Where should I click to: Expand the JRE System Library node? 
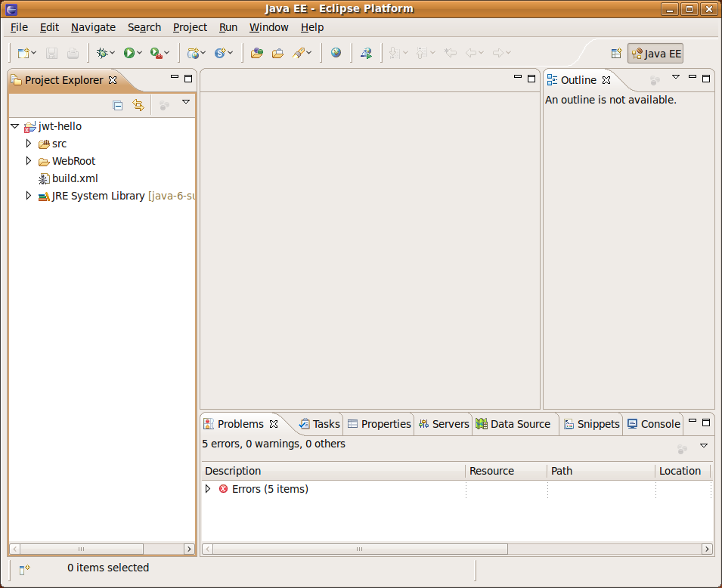(x=29, y=196)
